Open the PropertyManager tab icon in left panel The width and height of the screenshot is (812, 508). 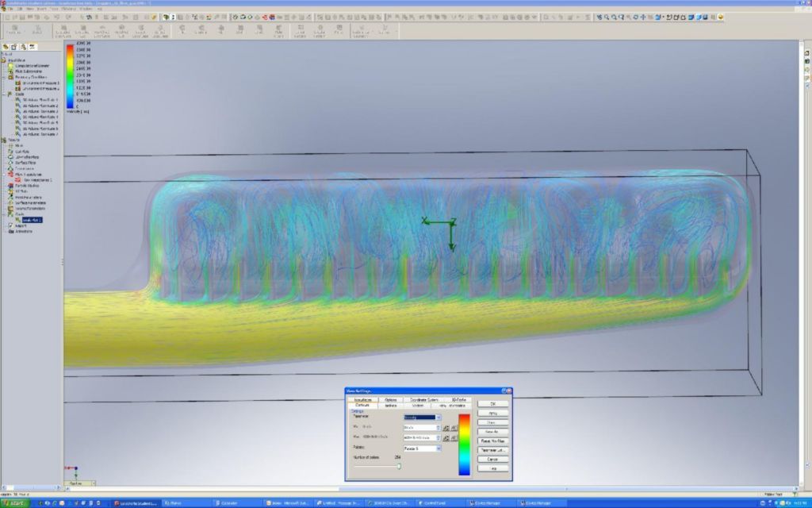[x=15, y=47]
